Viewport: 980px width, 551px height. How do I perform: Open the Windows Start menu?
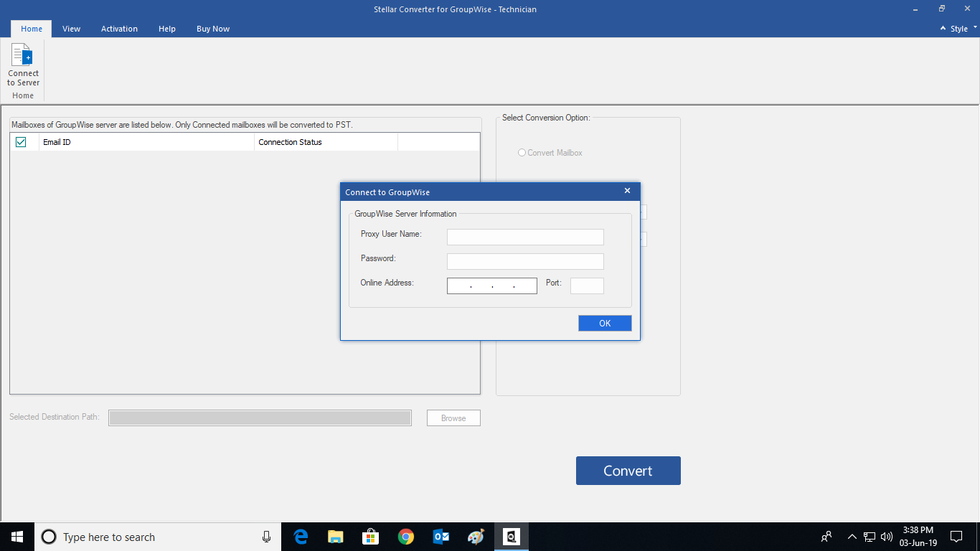coord(17,537)
